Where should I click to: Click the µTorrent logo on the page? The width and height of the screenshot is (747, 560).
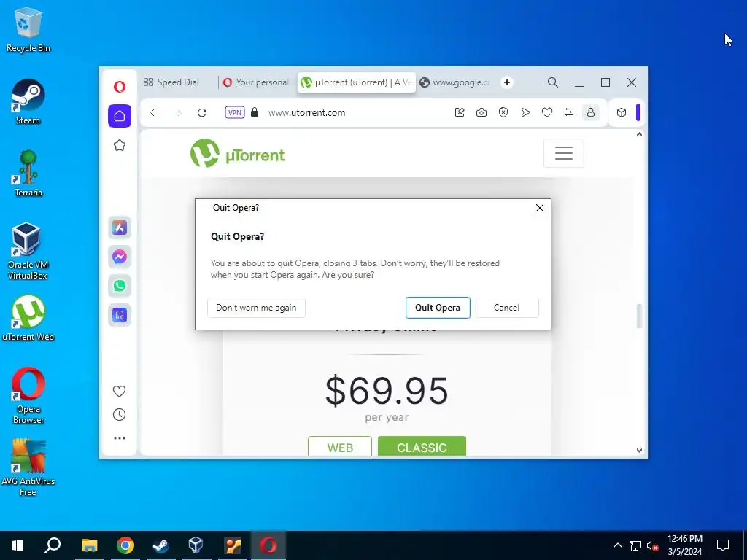coord(238,153)
